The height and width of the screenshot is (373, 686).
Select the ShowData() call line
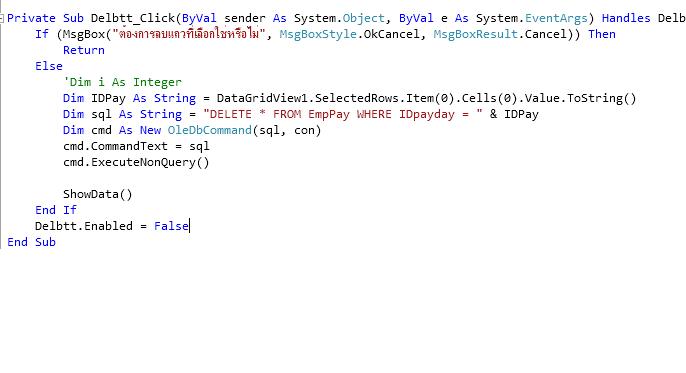click(x=98, y=194)
